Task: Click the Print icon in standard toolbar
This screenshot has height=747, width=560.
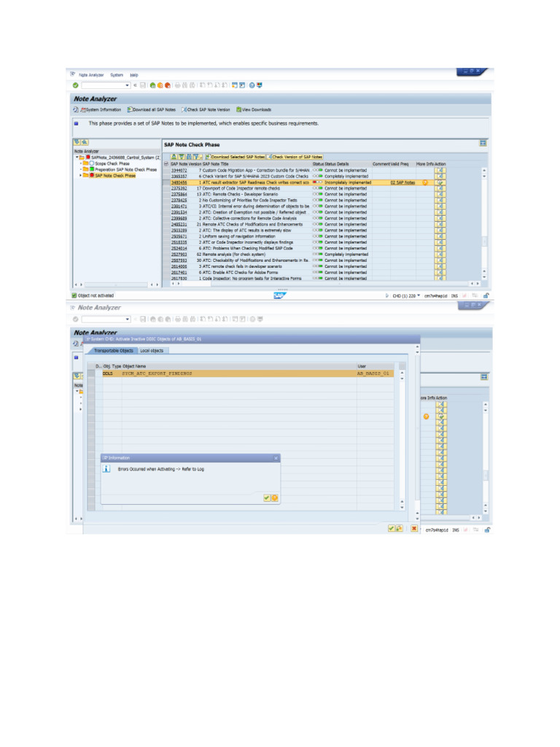Action: [178, 85]
